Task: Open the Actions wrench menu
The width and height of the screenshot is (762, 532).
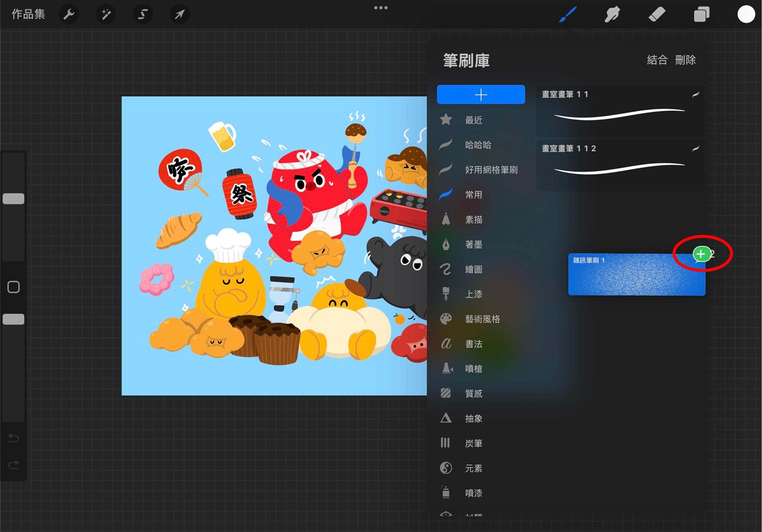Action: 69,14
